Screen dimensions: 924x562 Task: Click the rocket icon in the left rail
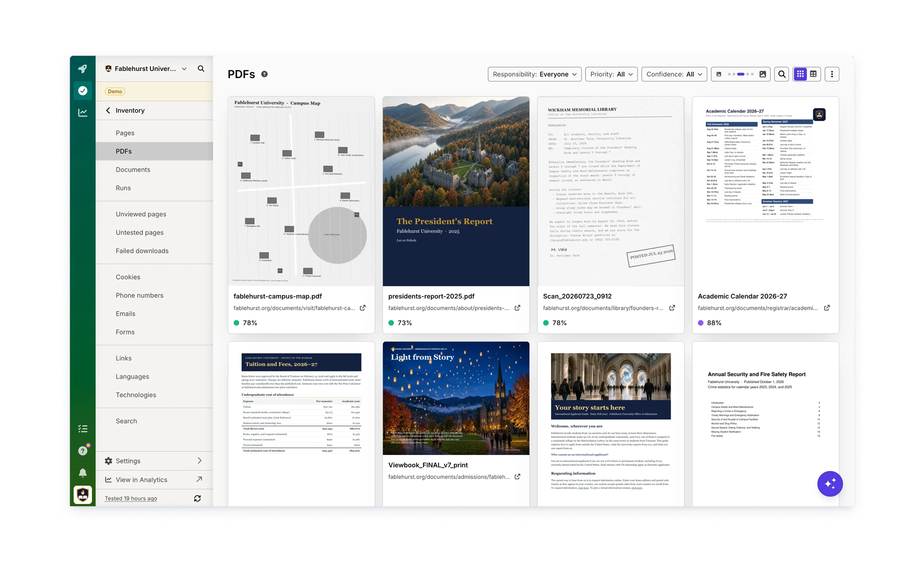point(82,69)
